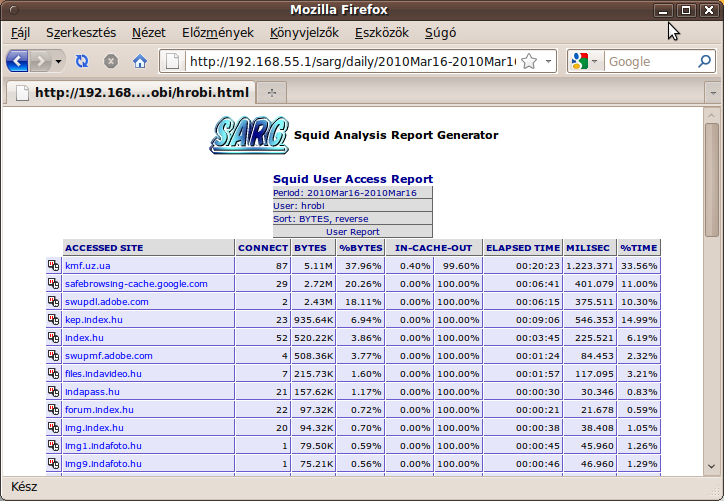Expand the URL bar history dropdown
724x501 pixels.
pyautogui.click(x=548, y=61)
